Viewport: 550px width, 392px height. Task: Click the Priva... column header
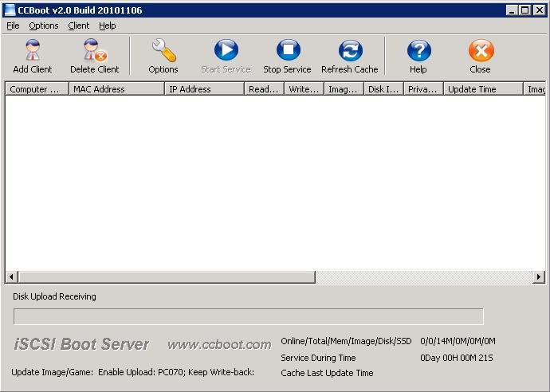pyautogui.click(x=424, y=89)
